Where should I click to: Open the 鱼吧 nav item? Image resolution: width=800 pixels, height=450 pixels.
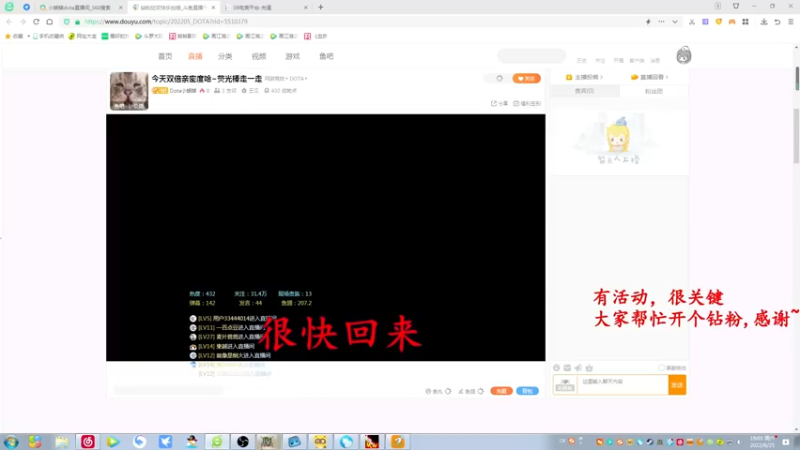[326, 56]
